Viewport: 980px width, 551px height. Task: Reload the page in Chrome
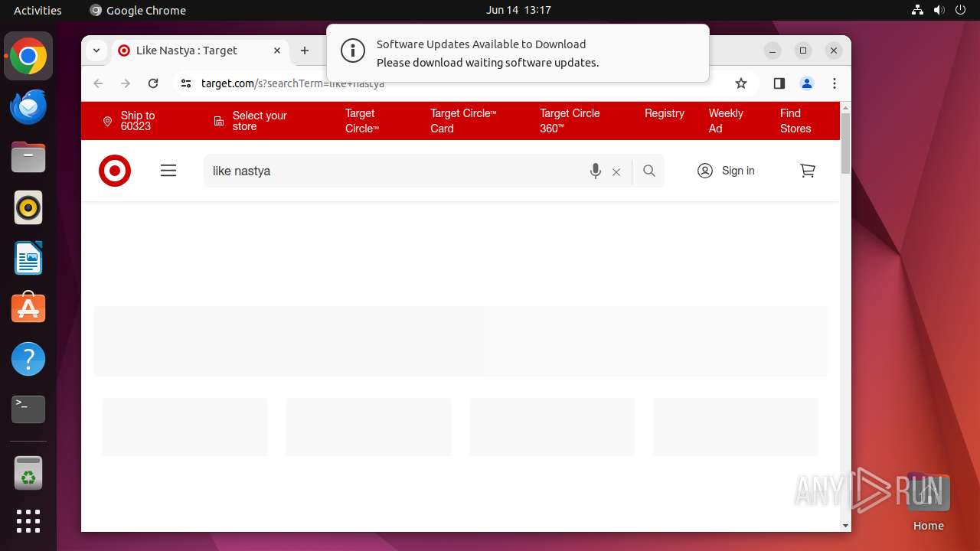click(153, 83)
